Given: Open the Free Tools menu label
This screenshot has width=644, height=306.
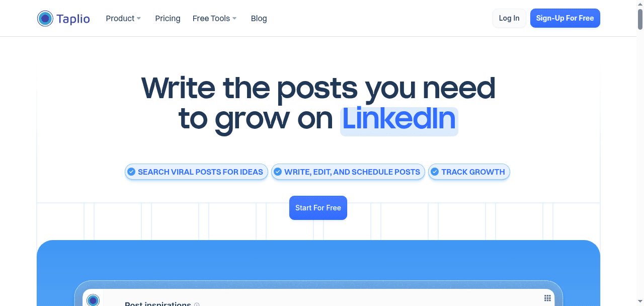Looking at the screenshot, I should [211, 18].
